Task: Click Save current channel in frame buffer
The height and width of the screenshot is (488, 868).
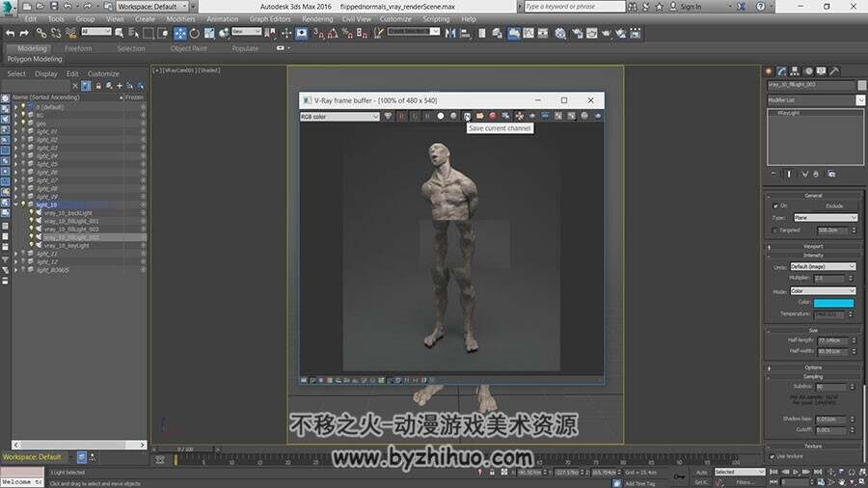Action: click(467, 116)
